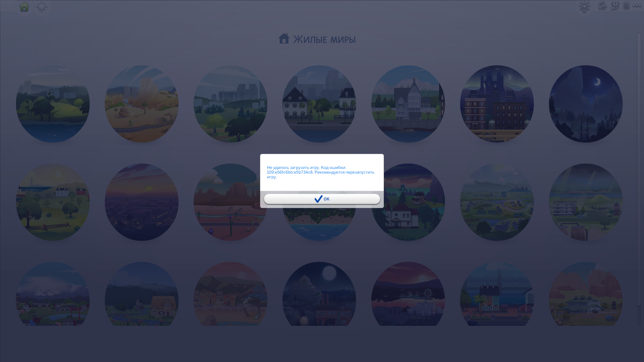This screenshot has width=644, height=362.
Task: Select the city skyline with trees world
Action: (x=230, y=104)
